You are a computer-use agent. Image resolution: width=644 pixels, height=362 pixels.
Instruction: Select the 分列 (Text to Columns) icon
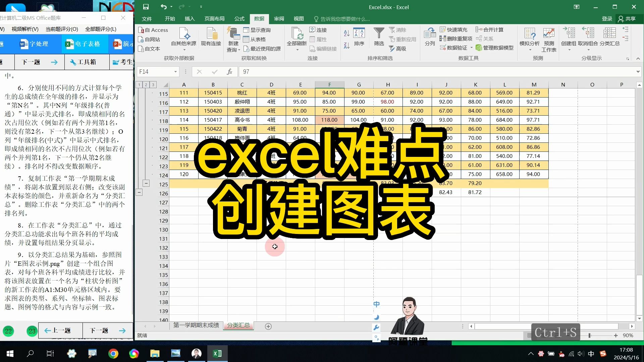tap(429, 37)
